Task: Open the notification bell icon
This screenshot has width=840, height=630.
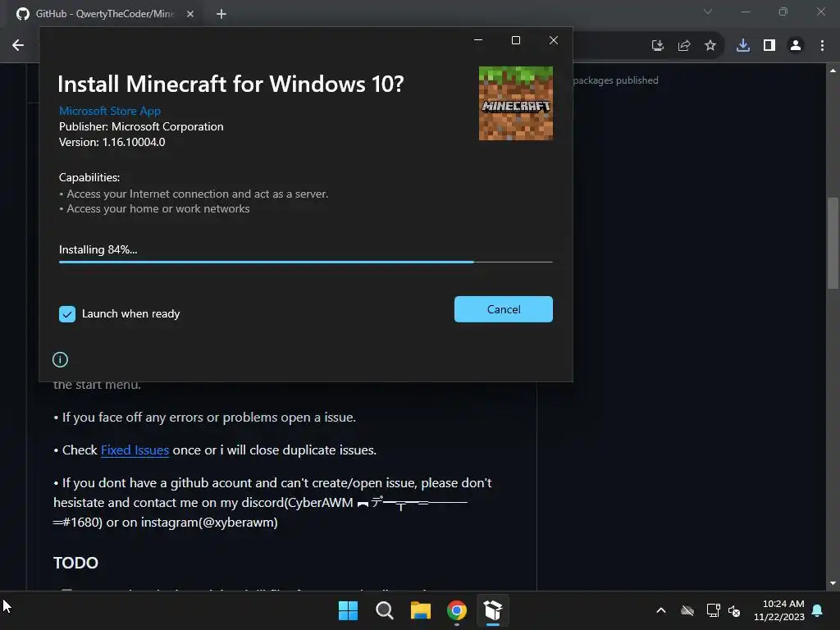Action: (x=818, y=610)
